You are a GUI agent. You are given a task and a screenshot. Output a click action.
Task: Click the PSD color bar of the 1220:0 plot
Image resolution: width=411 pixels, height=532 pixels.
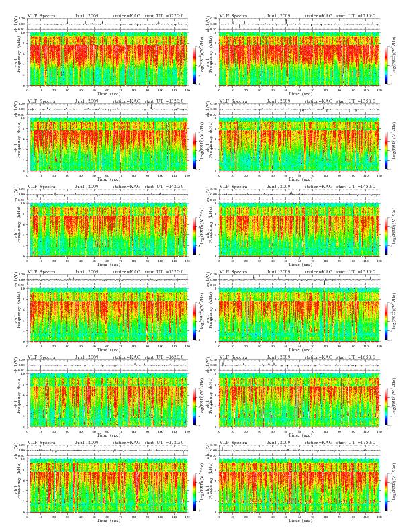[194, 64]
